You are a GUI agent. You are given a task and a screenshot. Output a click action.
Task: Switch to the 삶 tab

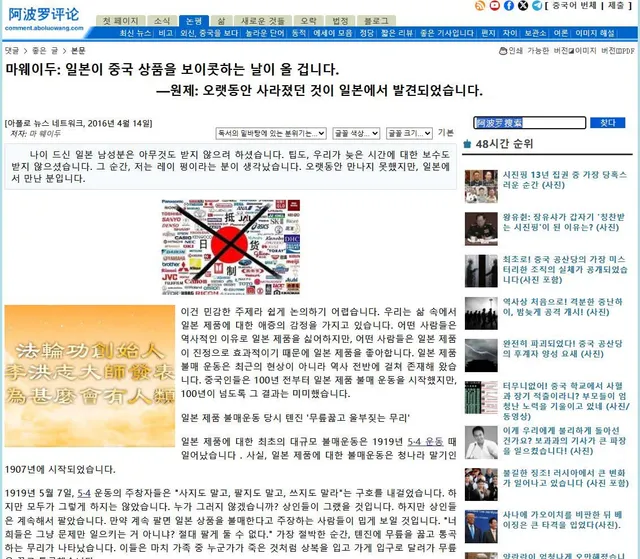221,21
